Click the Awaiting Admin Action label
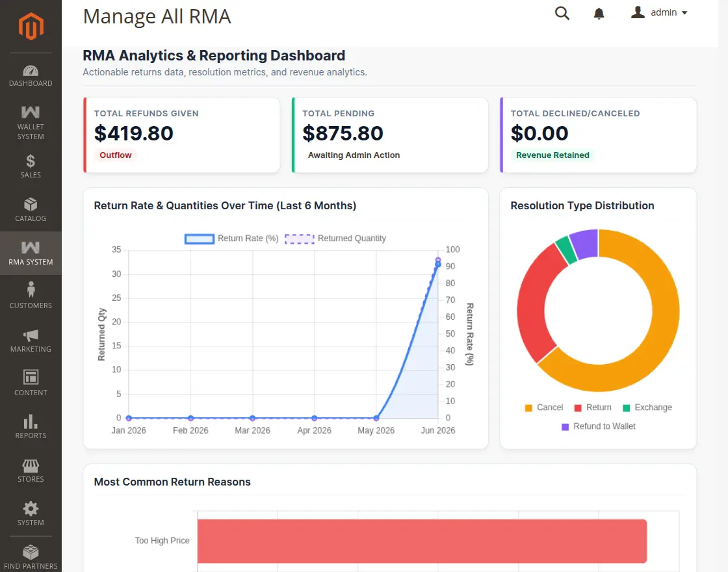Screen dimensions: 728x572 tap(354, 155)
